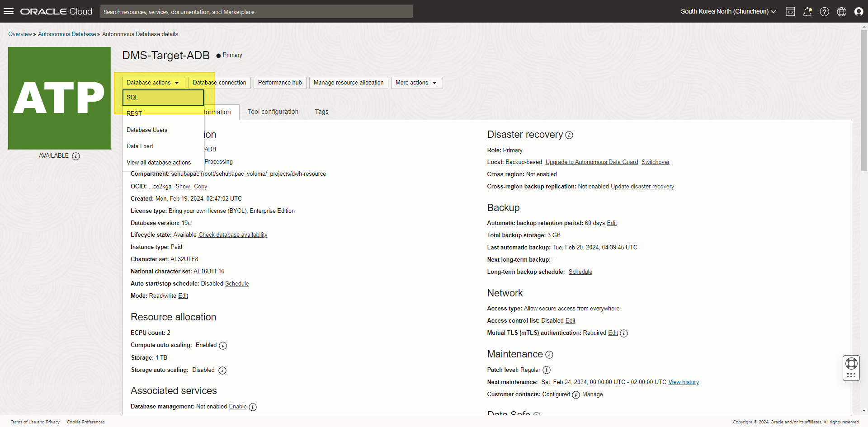Switch to the Tool configuration tab

tap(273, 112)
